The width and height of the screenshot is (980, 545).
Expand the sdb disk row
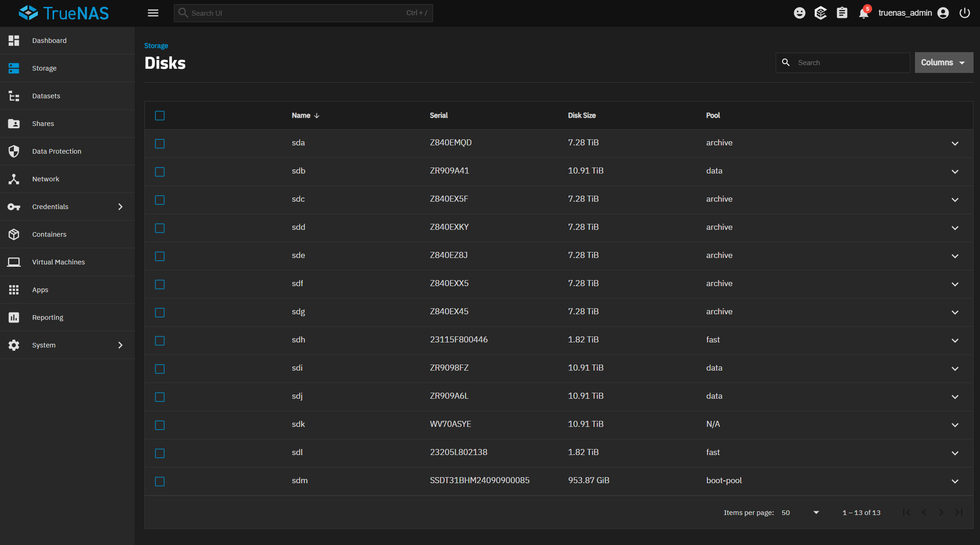[x=955, y=172]
